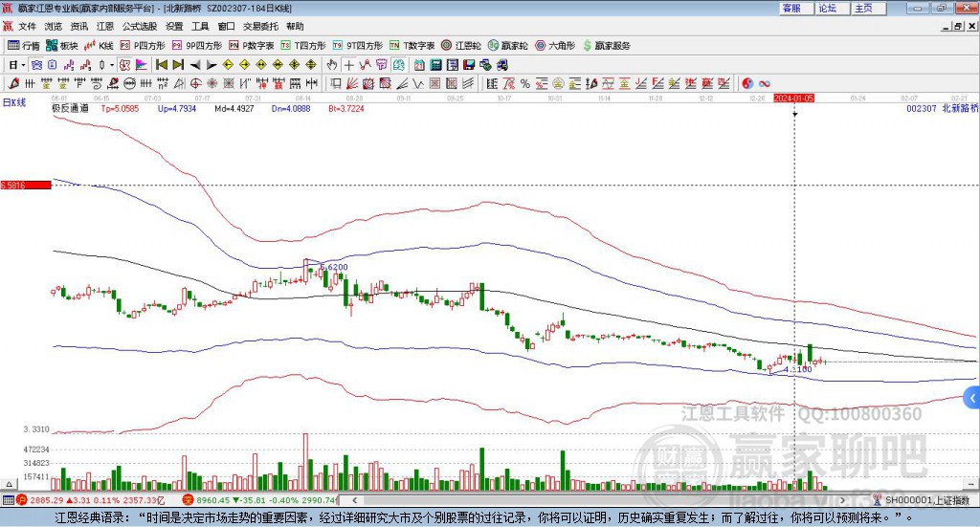Open the 帮助 menu
This screenshot has width=980, height=527.
295,26
